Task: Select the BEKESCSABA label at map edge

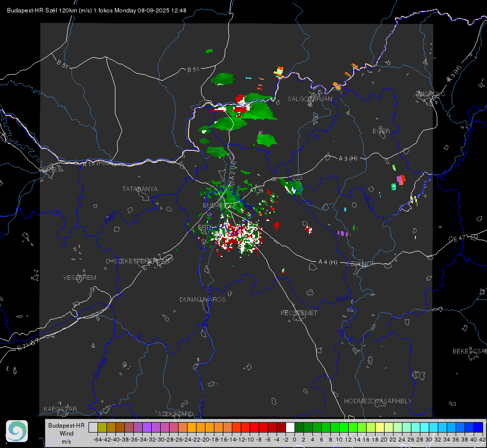Action: click(470, 351)
